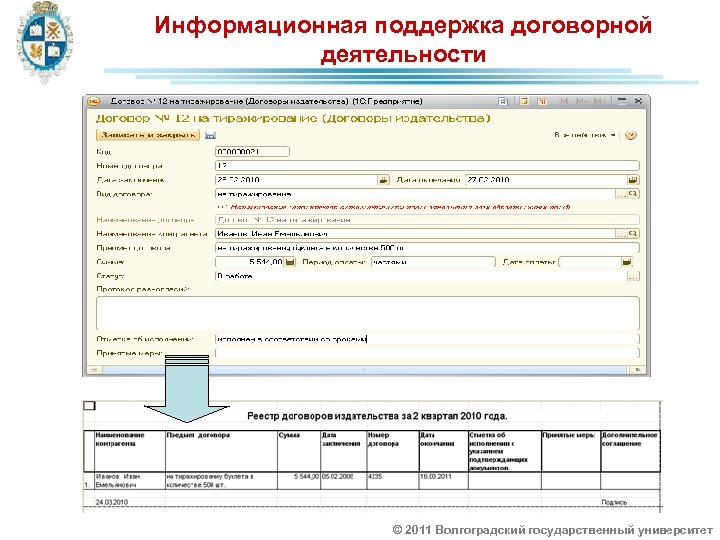Image resolution: width=720 pixels, height=540 pixels.
Task: Click the form's horizontal scrollbar track
Action: click(x=366, y=369)
